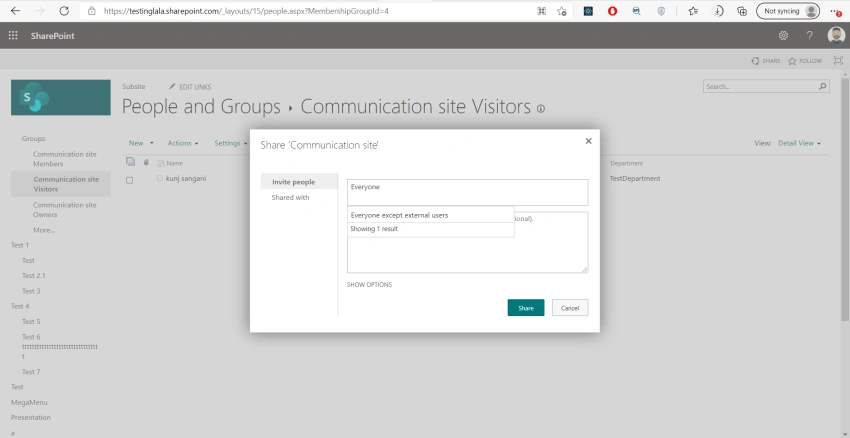Open Test 6 in left navigation
The height and width of the screenshot is (438, 850).
(31, 337)
